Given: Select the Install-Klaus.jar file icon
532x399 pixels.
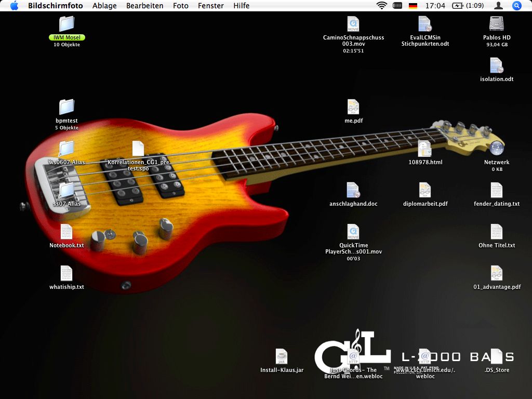Looking at the screenshot, I should pos(282,356).
